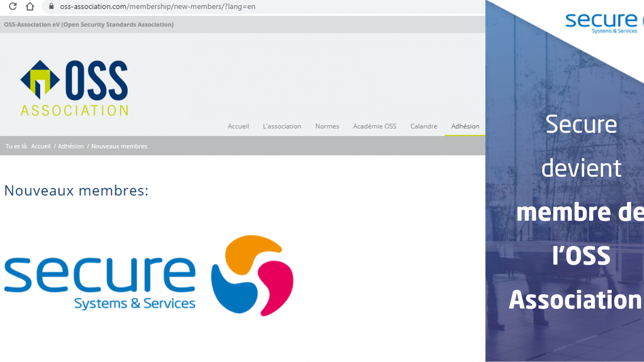Click the Nouveaux membres heading
This screenshot has width=644, height=362.
click(x=76, y=190)
